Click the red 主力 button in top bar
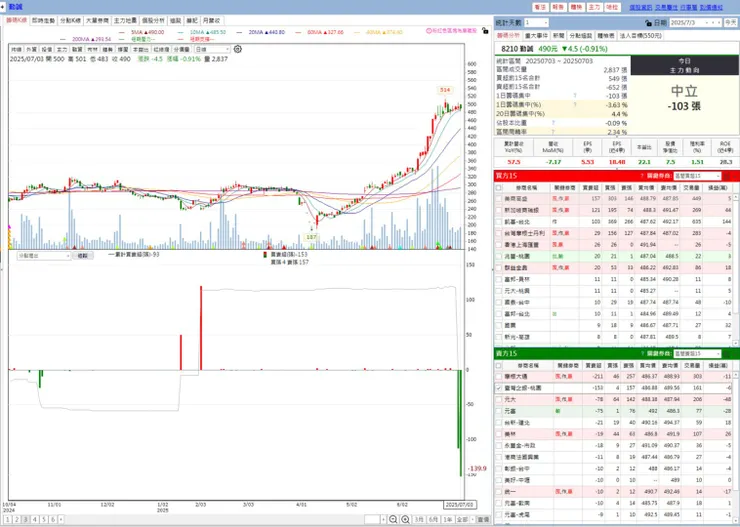The width and height of the screenshot is (740, 527). tap(594, 7)
